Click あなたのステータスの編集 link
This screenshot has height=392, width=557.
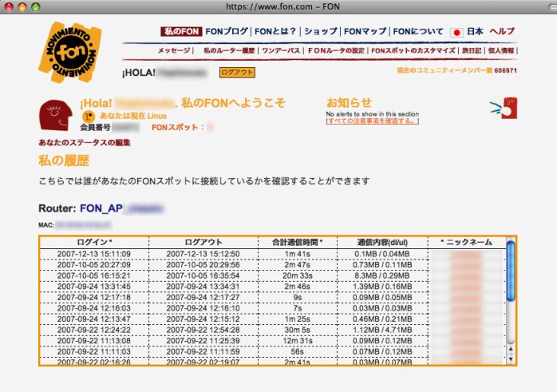[84, 142]
